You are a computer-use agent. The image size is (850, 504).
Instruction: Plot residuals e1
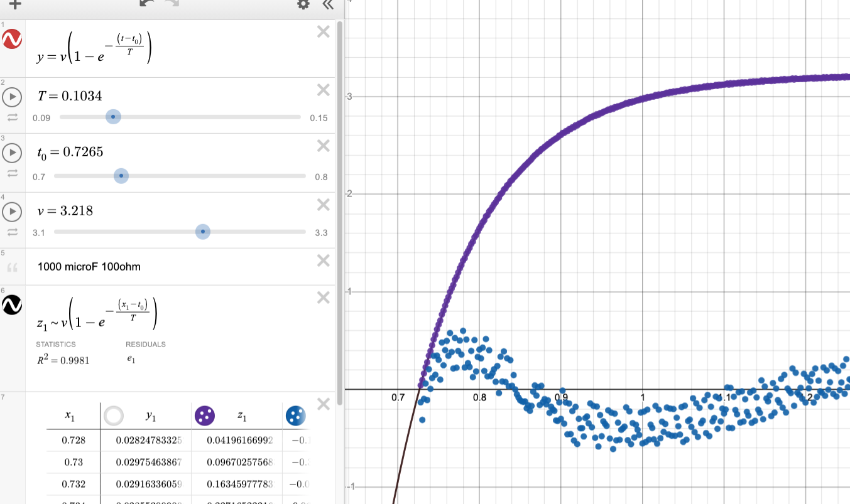131,360
